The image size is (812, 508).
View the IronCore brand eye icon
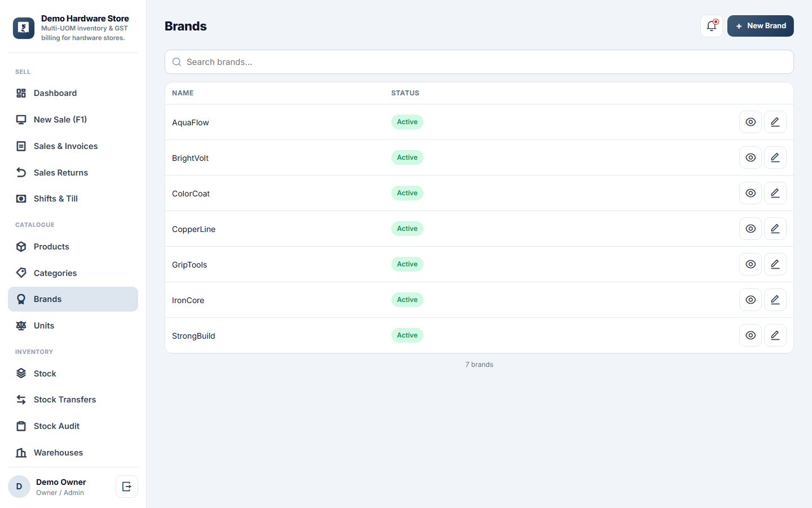point(751,300)
